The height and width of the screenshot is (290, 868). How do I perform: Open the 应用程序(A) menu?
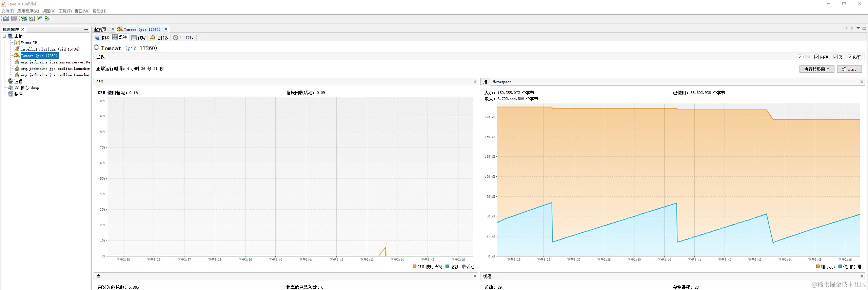pos(28,11)
